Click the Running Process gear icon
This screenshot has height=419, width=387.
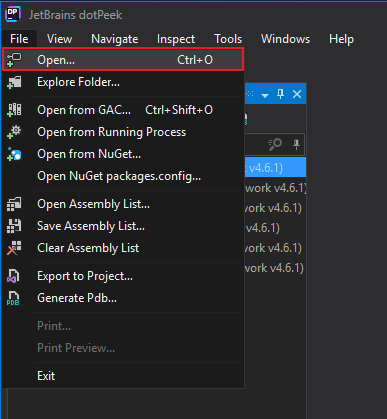[14, 132]
